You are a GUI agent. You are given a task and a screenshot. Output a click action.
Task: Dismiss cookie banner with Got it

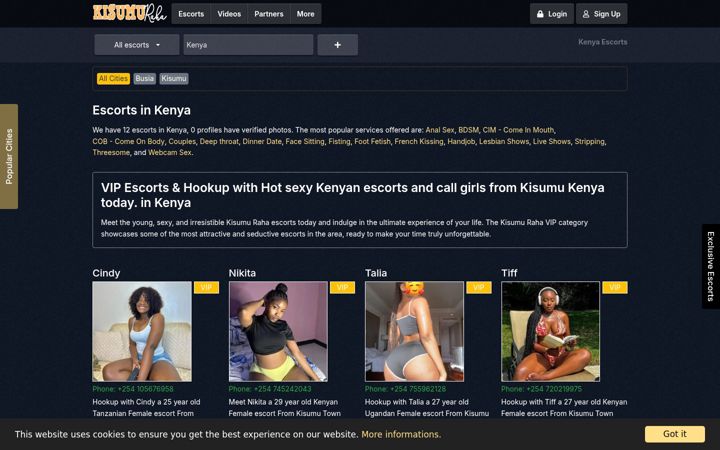675,434
